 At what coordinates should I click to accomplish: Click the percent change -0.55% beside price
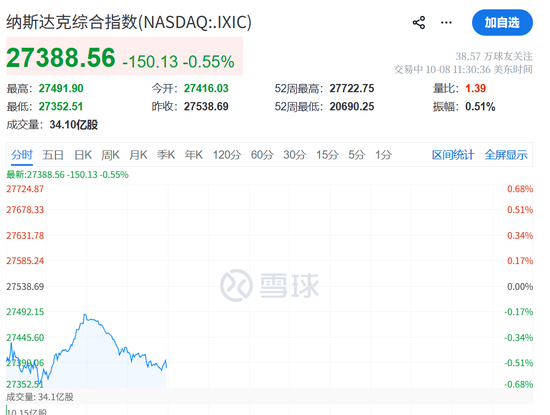click(208, 62)
